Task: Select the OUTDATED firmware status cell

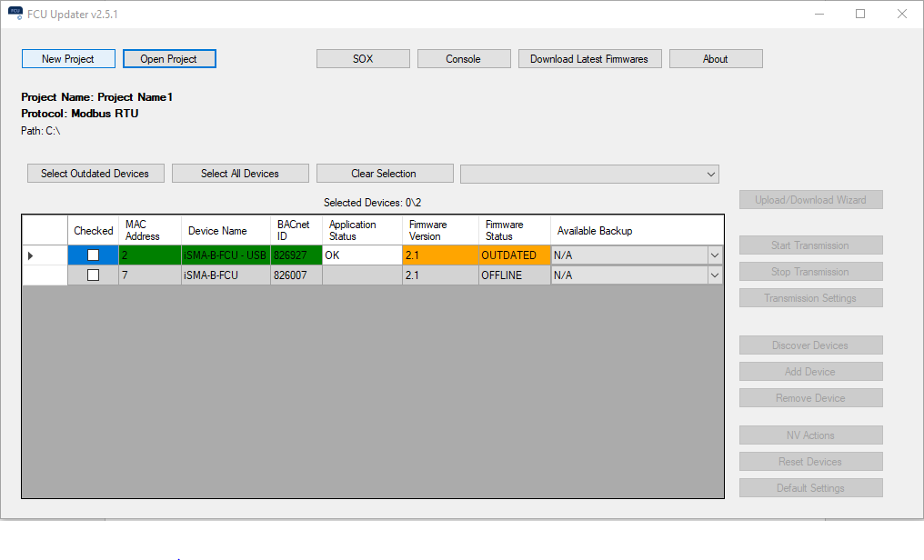Action: pos(514,255)
